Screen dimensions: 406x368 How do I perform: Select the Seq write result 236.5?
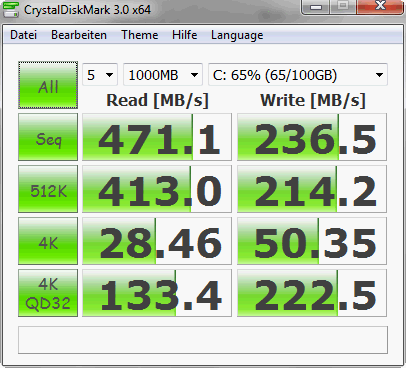(x=312, y=137)
